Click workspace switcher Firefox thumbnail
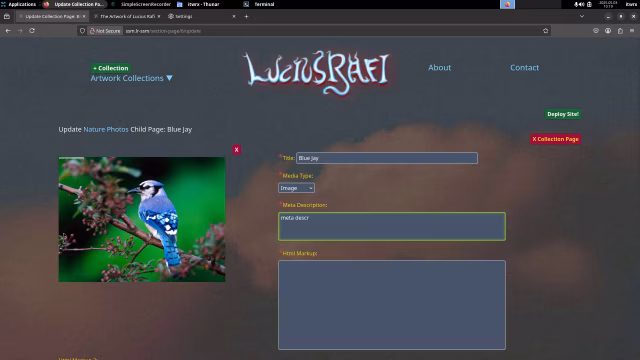 coord(507,4)
